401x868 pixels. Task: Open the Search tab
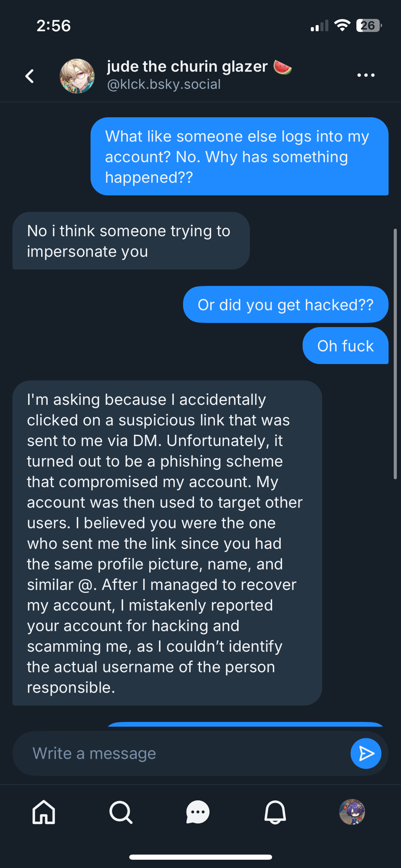pyautogui.click(x=121, y=812)
